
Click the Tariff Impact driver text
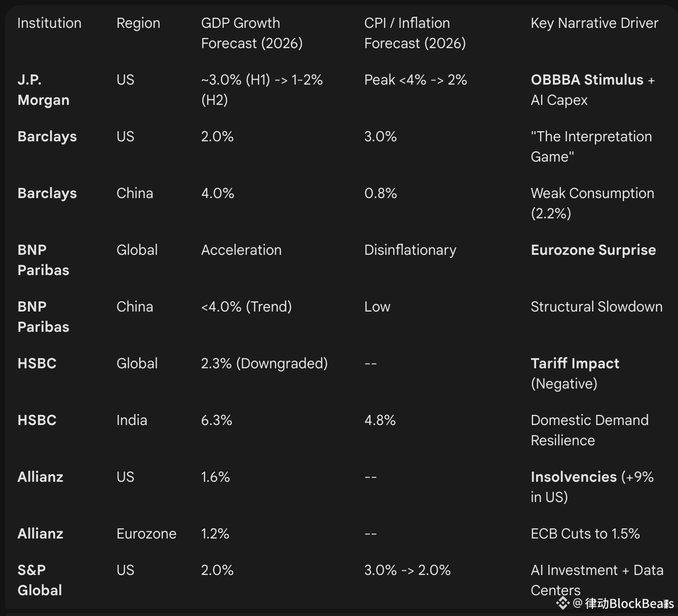coord(575,364)
